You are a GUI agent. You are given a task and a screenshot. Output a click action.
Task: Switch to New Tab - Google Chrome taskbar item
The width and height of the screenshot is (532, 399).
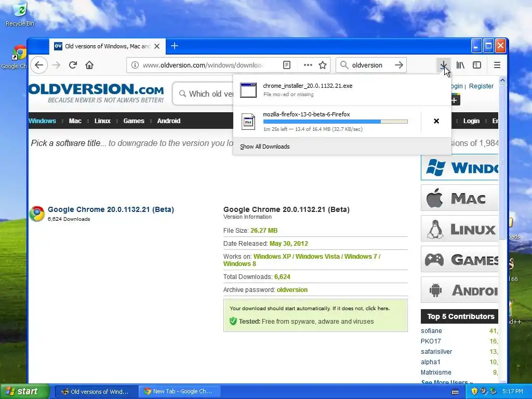(x=179, y=392)
